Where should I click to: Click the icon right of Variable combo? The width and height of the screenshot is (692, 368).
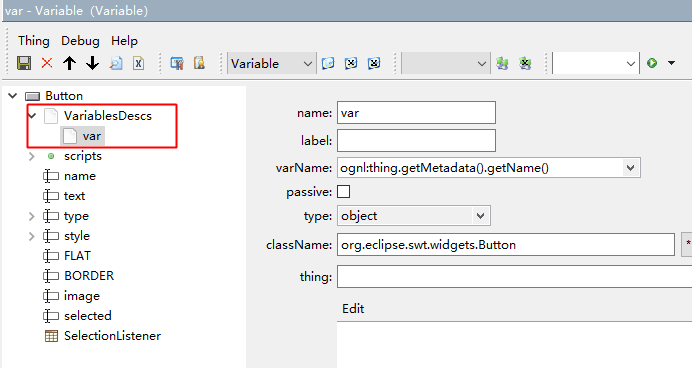tap(328, 63)
